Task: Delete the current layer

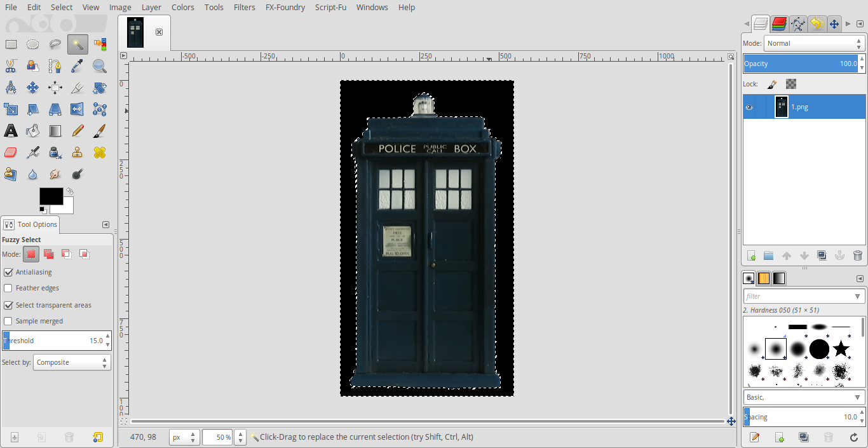Action: [x=857, y=255]
